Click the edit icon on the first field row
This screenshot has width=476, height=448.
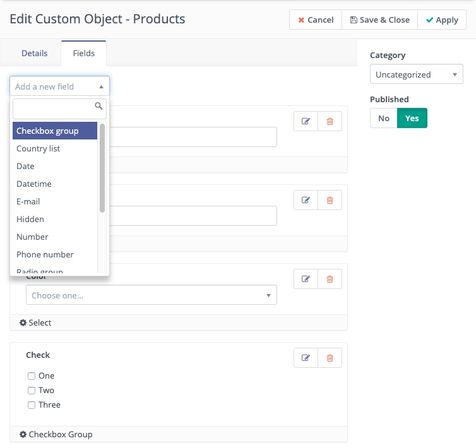tap(306, 121)
